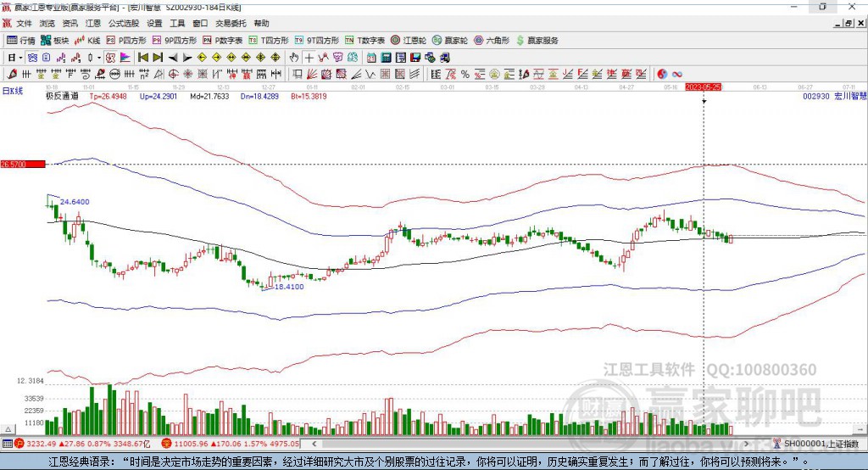
Task: Open the P数字表 tool
Action: (x=222, y=41)
